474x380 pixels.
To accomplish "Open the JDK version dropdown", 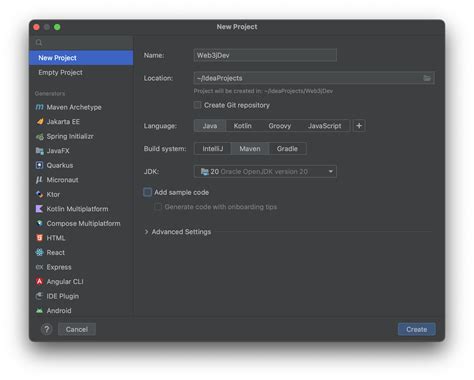I will (x=265, y=171).
